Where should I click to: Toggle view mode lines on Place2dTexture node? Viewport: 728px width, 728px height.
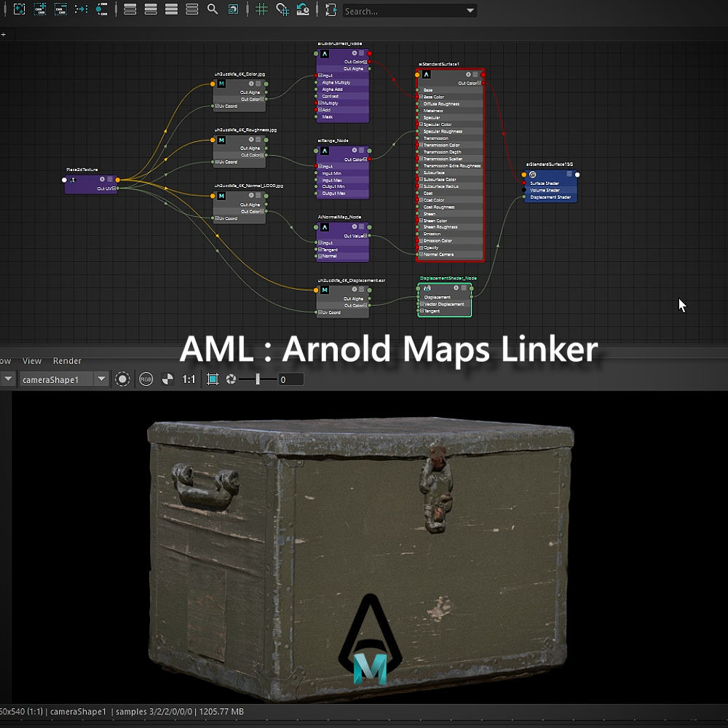coord(110,179)
